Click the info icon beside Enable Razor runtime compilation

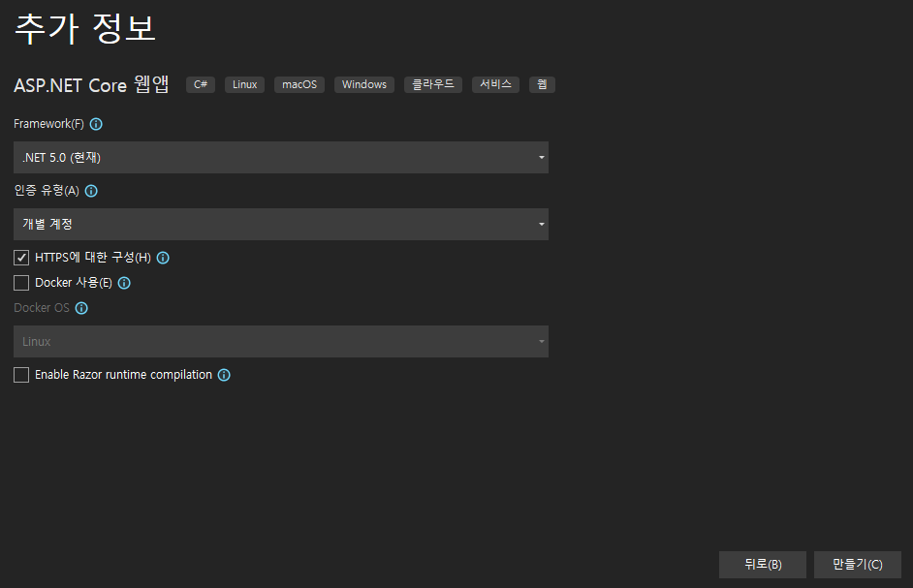click(224, 375)
